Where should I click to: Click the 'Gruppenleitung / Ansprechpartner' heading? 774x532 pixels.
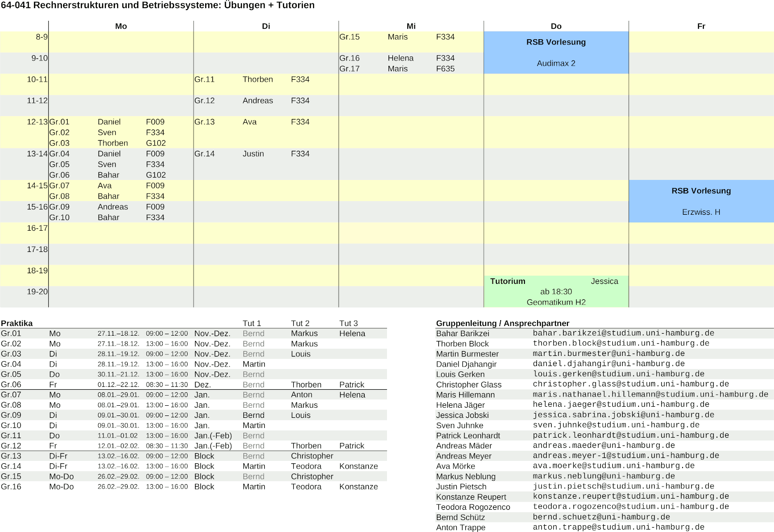(x=503, y=324)
